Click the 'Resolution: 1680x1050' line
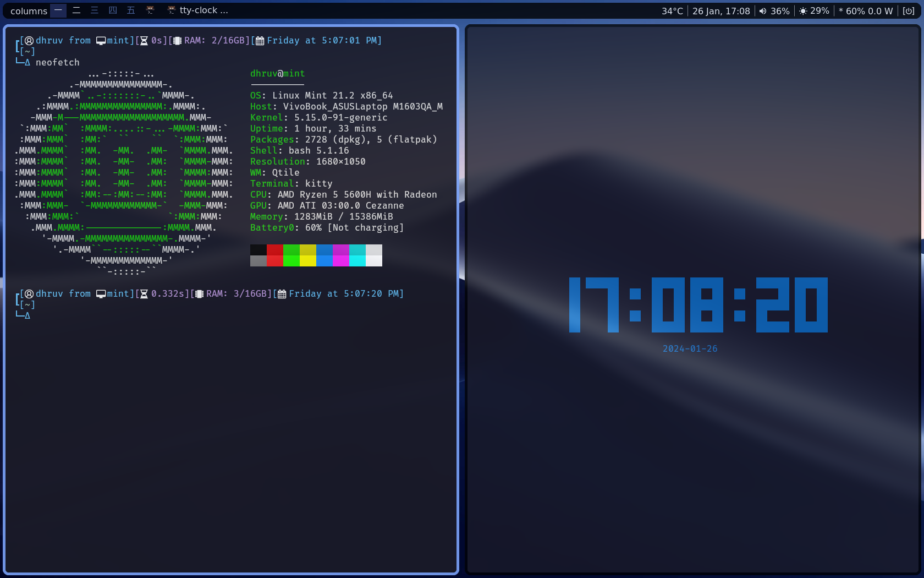This screenshot has width=924, height=578. pyautogui.click(x=308, y=161)
